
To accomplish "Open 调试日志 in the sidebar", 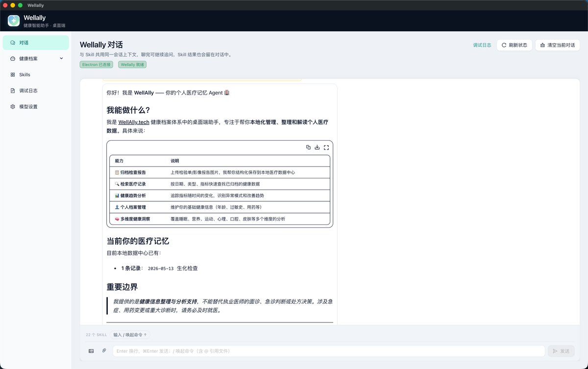I will tap(36, 91).
